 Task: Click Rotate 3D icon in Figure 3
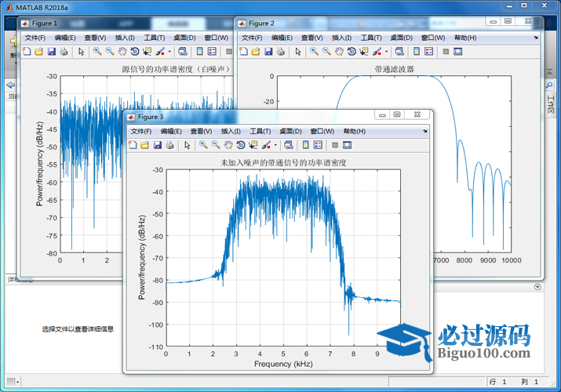coord(240,145)
